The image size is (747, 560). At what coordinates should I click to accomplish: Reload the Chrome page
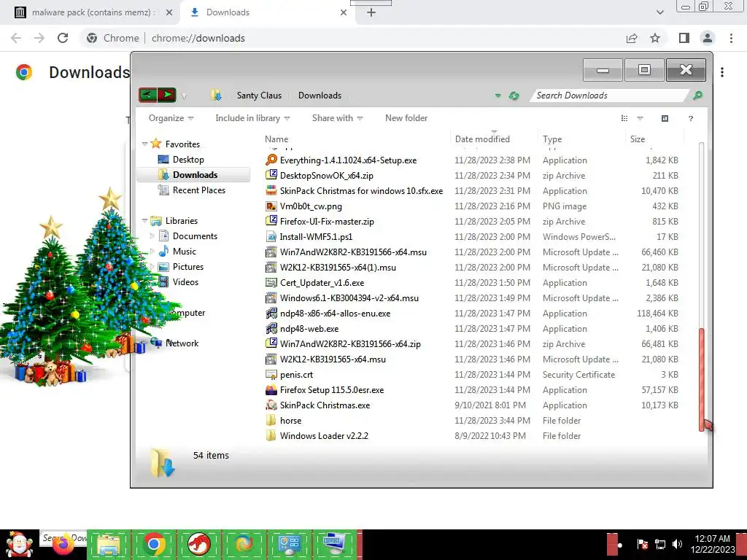point(63,38)
